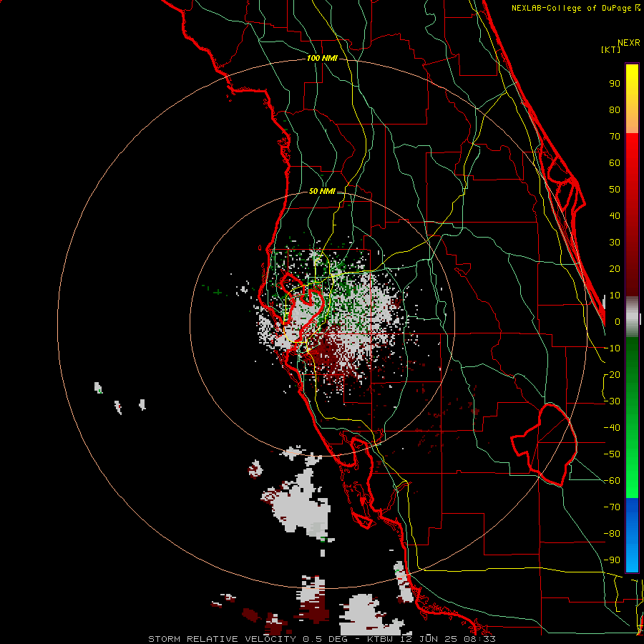Click the -50 knot scale label
644x644 pixels.
click(612, 454)
